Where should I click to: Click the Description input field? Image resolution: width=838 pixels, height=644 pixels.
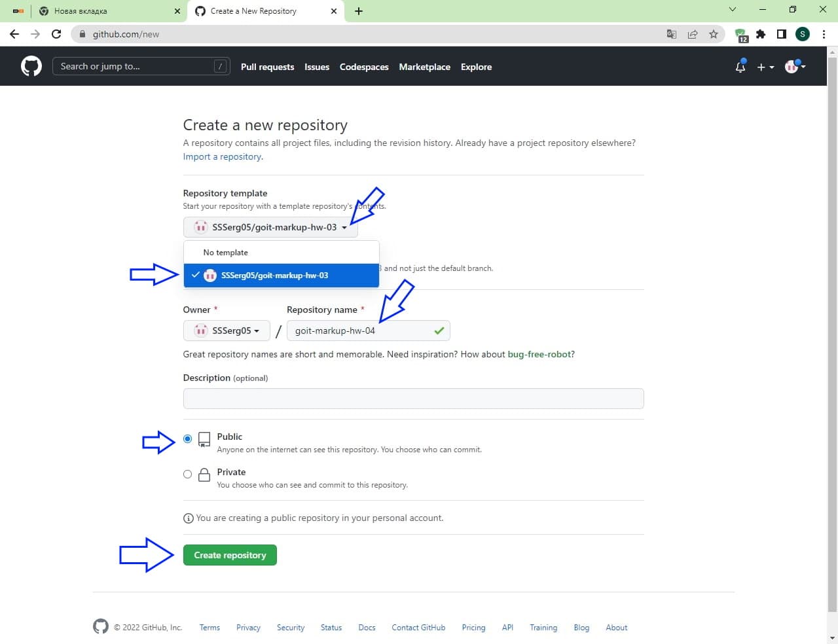point(413,399)
